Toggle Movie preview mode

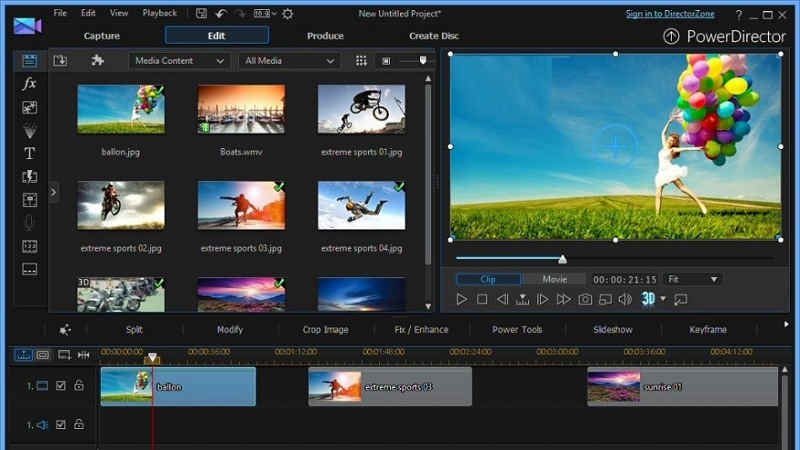click(x=555, y=279)
